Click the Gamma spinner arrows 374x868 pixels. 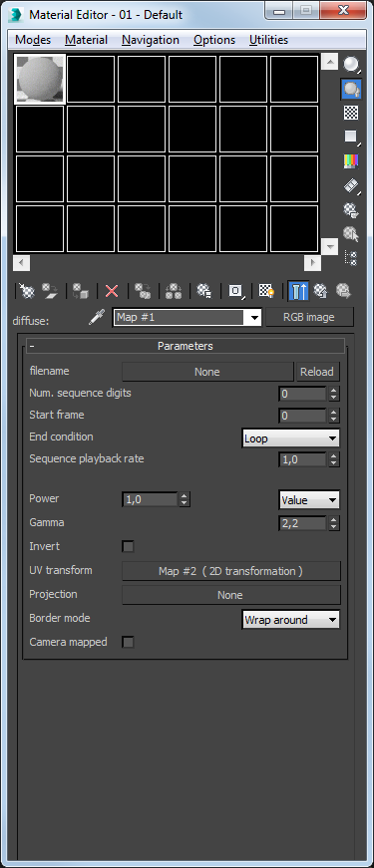(x=333, y=523)
